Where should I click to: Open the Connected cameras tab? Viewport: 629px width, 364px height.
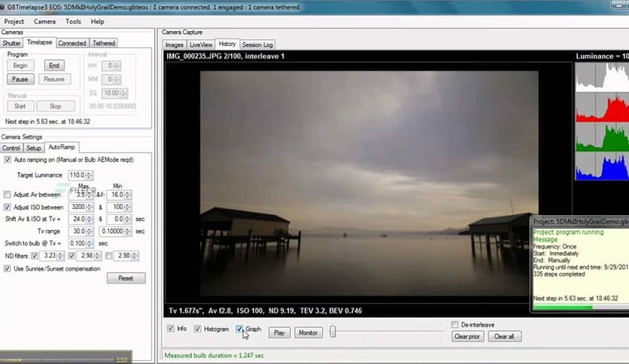pyautogui.click(x=72, y=44)
